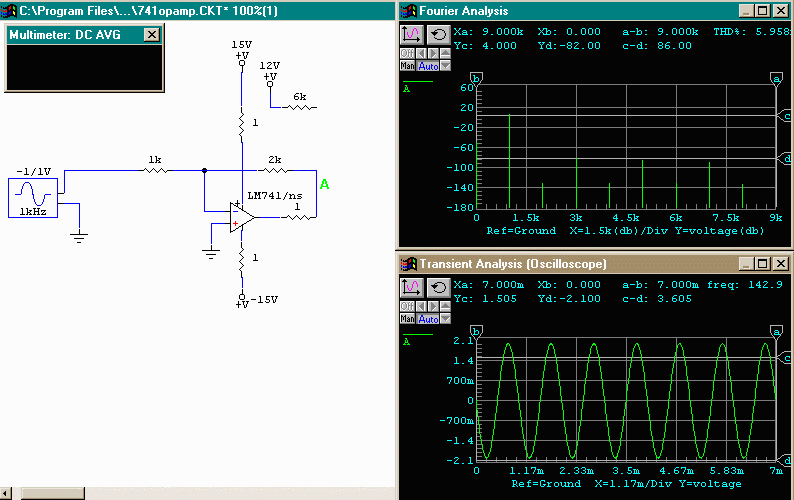Open the Auto dropdown arrow in oscilloscope

coord(445,319)
